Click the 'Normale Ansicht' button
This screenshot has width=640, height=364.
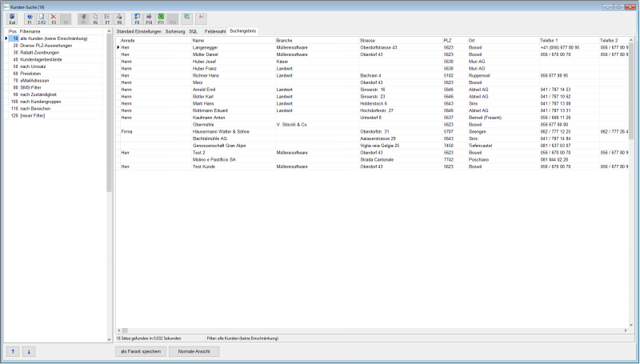tap(194, 351)
